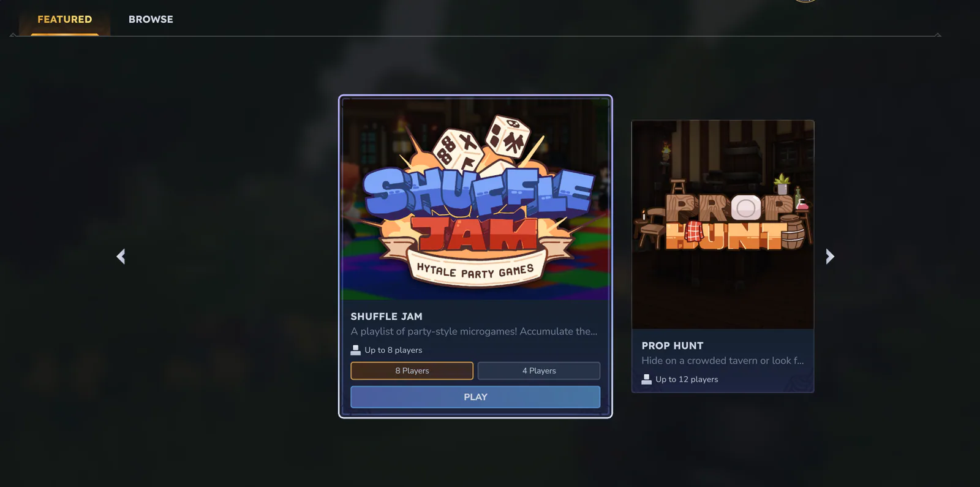Click the player icon beside Up to 12 players
The width and height of the screenshot is (980, 487).
646,379
